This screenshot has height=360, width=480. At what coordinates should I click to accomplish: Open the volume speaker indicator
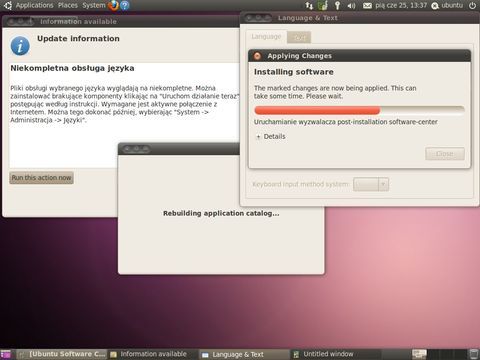click(x=351, y=6)
